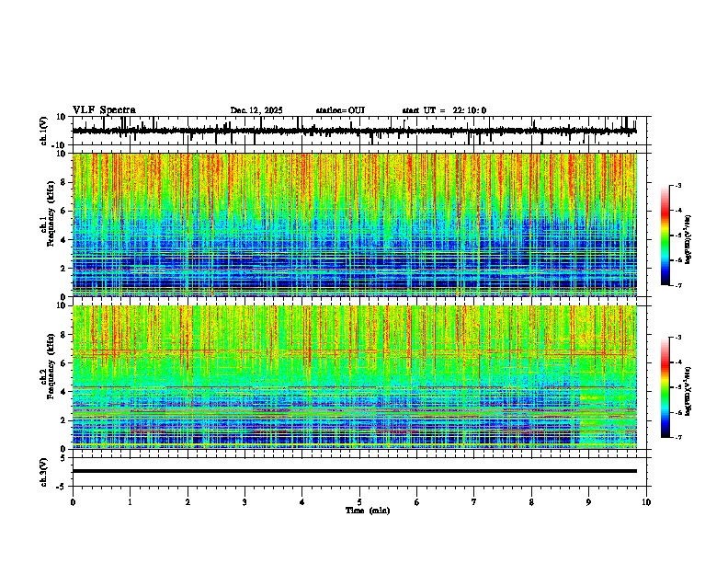Screen dimensions: 728x563
Task: Click the "station=OUI" header label
Action: (x=340, y=110)
